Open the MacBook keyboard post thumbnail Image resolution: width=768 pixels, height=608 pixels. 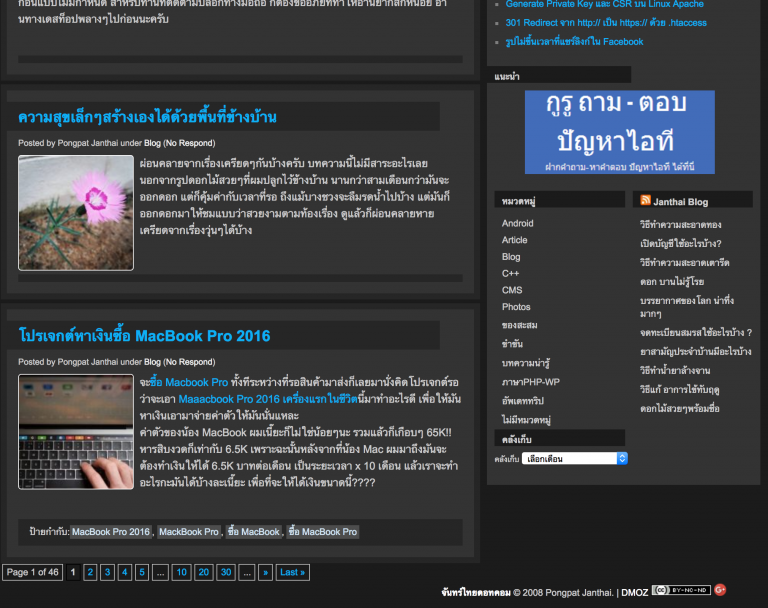(x=76, y=432)
